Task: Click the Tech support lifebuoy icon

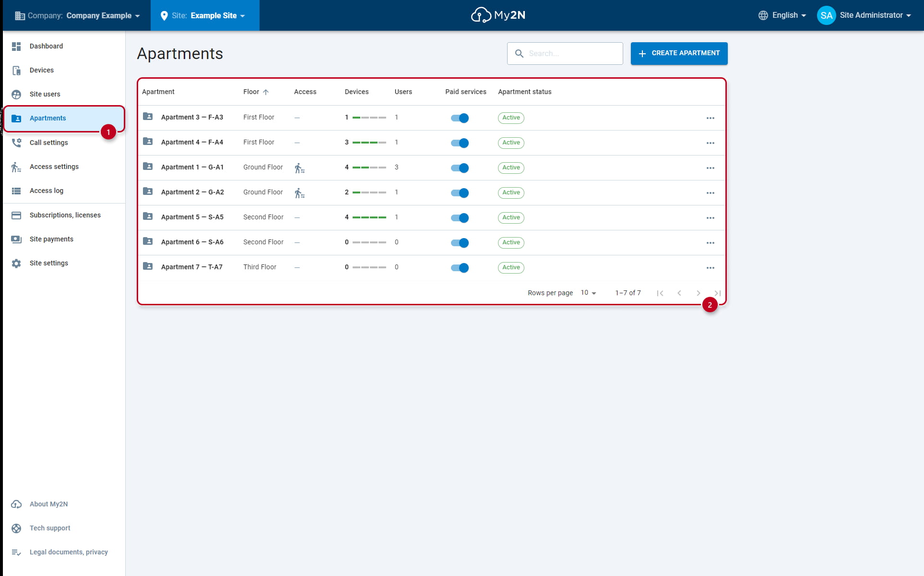Action: (16, 528)
